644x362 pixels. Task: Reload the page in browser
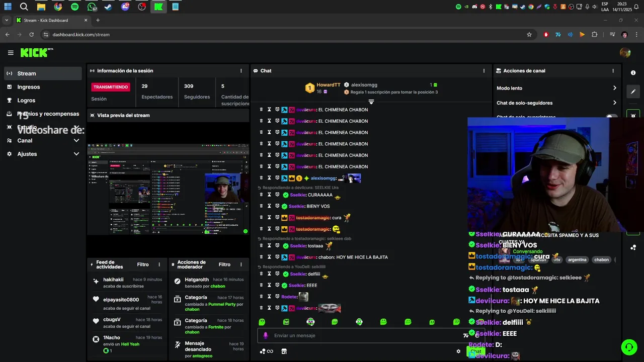click(x=31, y=35)
